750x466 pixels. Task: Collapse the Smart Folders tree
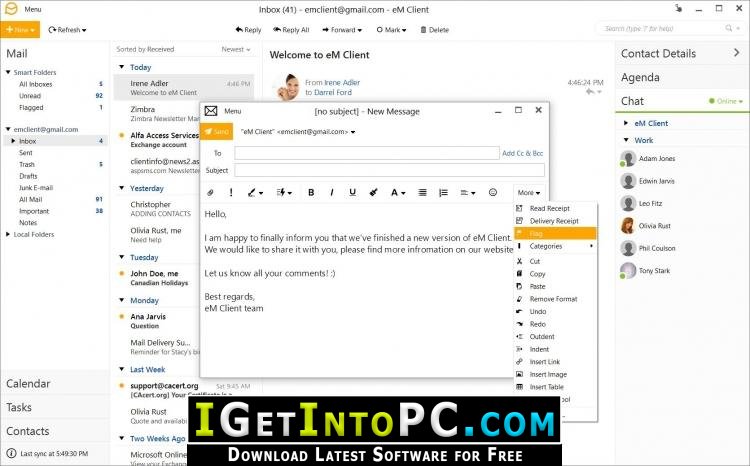coord(8,72)
